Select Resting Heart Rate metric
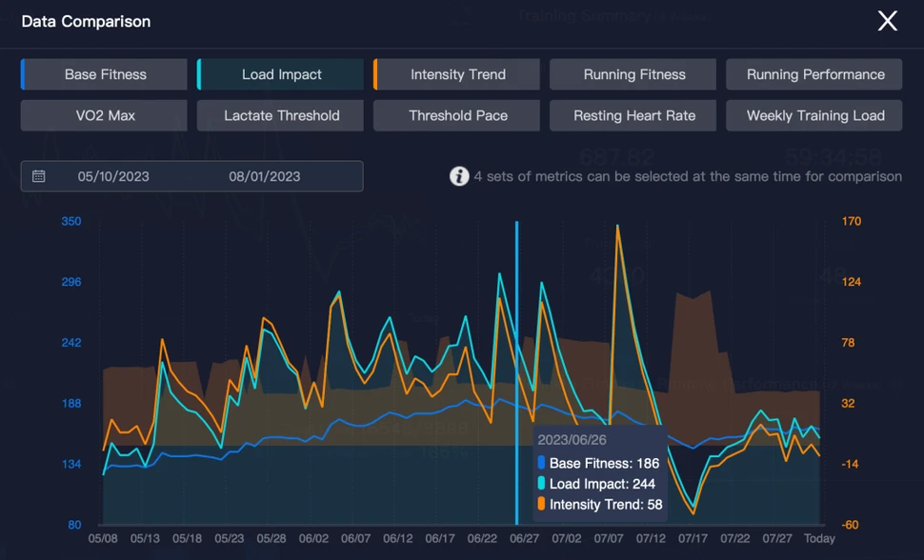 (633, 115)
